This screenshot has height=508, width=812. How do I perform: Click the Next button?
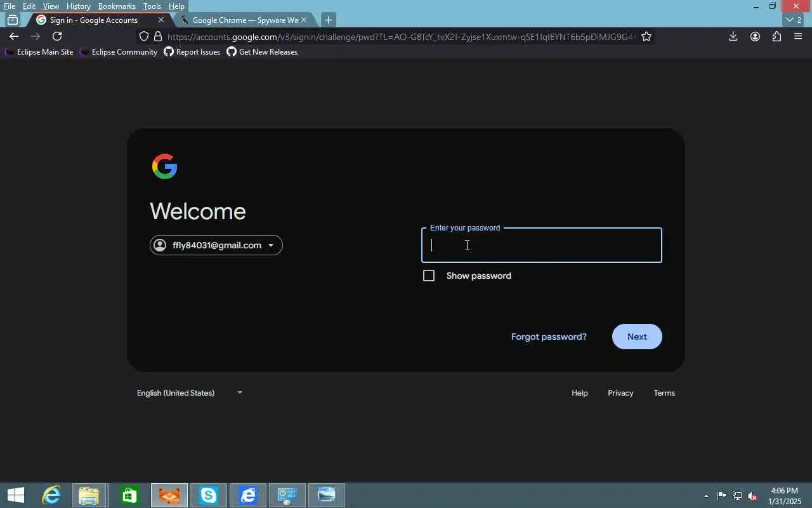coord(637,337)
